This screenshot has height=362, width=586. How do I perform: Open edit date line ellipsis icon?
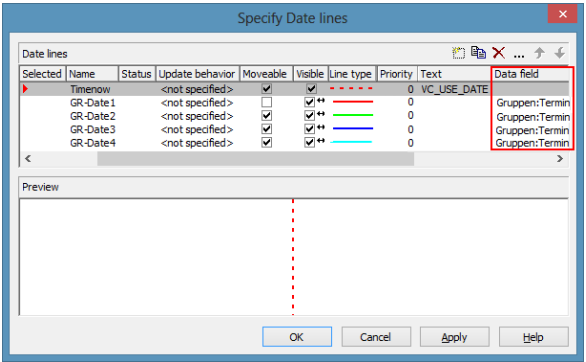[519, 56]
